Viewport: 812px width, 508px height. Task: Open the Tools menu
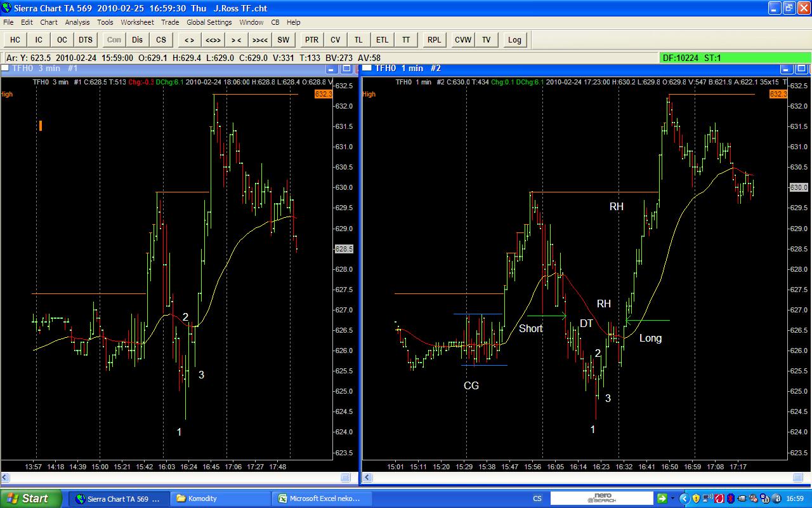point(105,22)
